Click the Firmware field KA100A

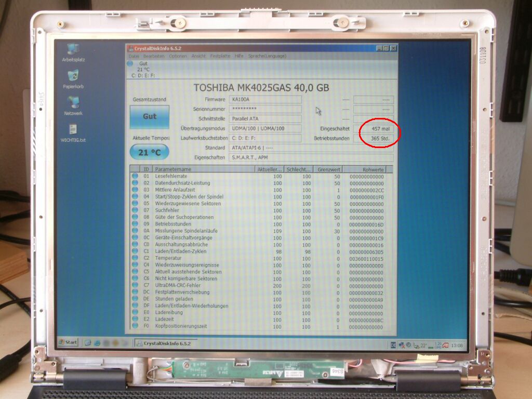coord(265,99)
